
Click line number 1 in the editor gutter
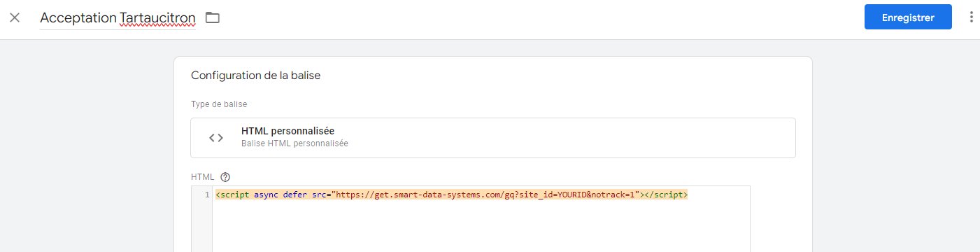coord(207,195)
